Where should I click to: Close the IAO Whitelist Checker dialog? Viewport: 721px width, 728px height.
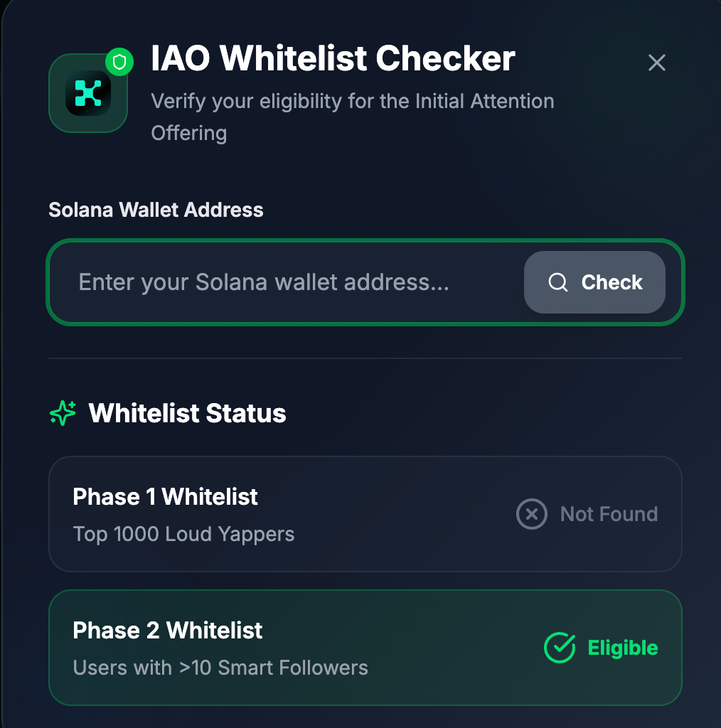tap(657, 63)
